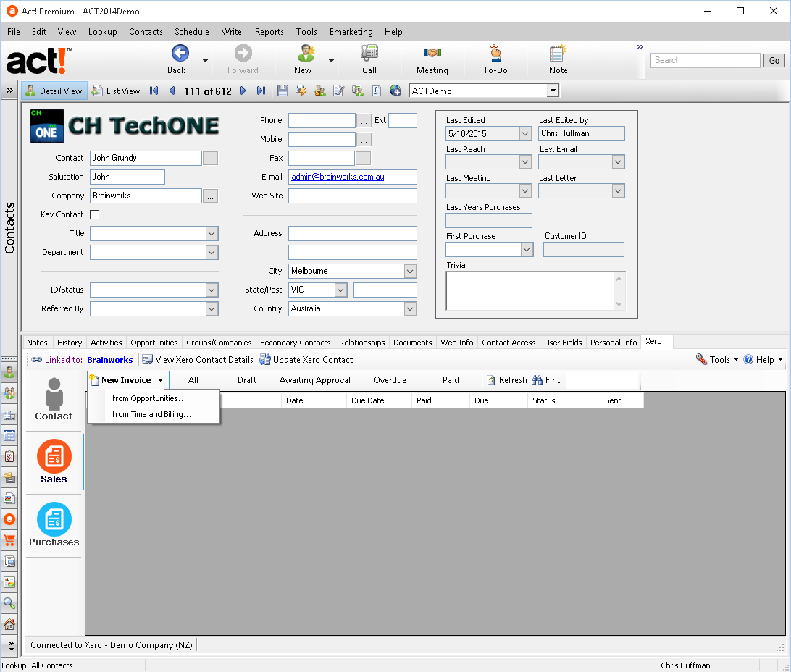Screen dimensions: 791x672
Task: Filter invoices by Overdue
Action: tap(390, 380)
